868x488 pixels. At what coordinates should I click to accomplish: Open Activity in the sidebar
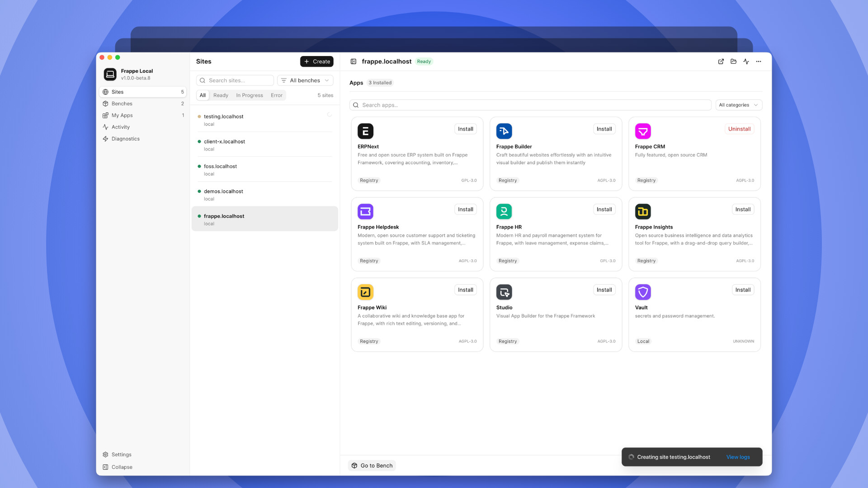click(x=143, y=127)
